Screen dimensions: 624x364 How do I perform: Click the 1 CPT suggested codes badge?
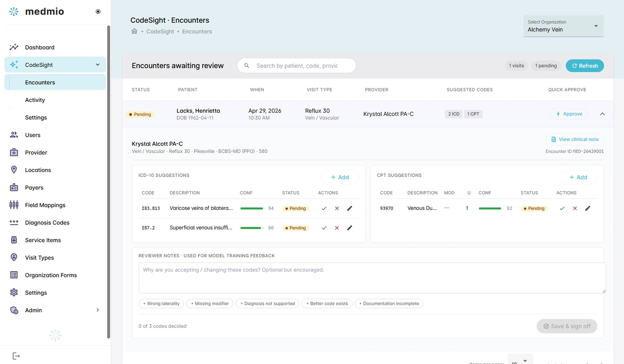click(473, 114)
